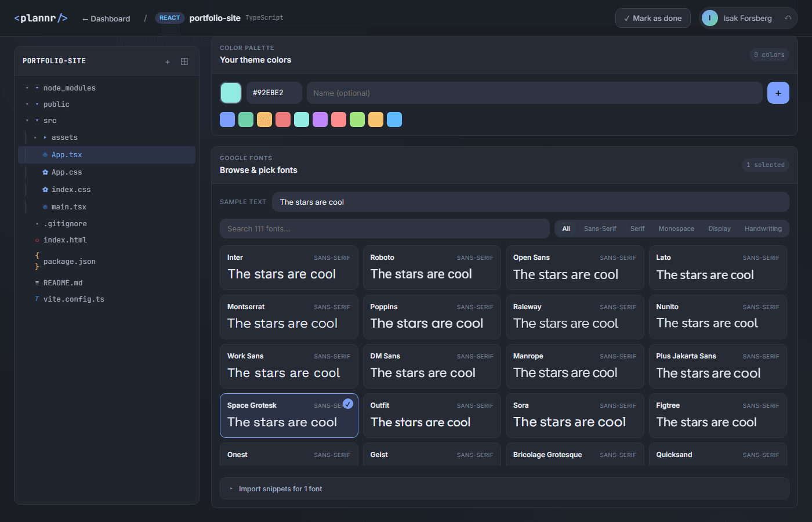Viewport: 812px width, 522px height.
Task: Pick the purple preset color swatch
Action: coord(320,119)
